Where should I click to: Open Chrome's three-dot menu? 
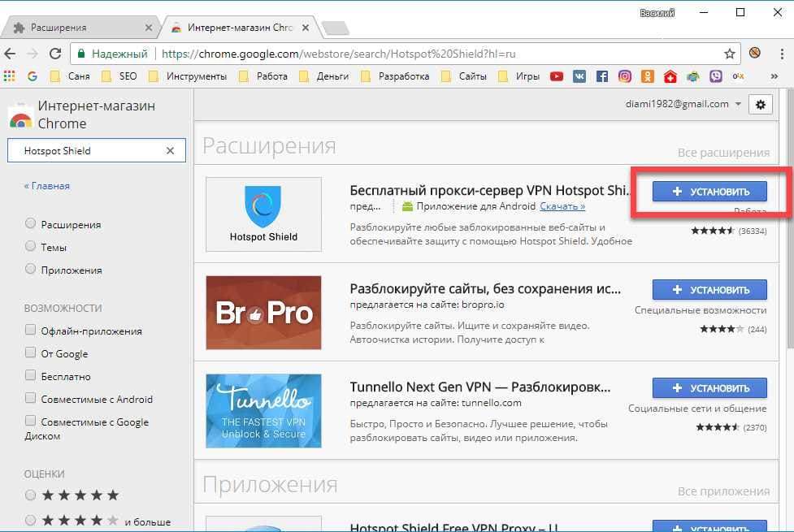point(782,54)
